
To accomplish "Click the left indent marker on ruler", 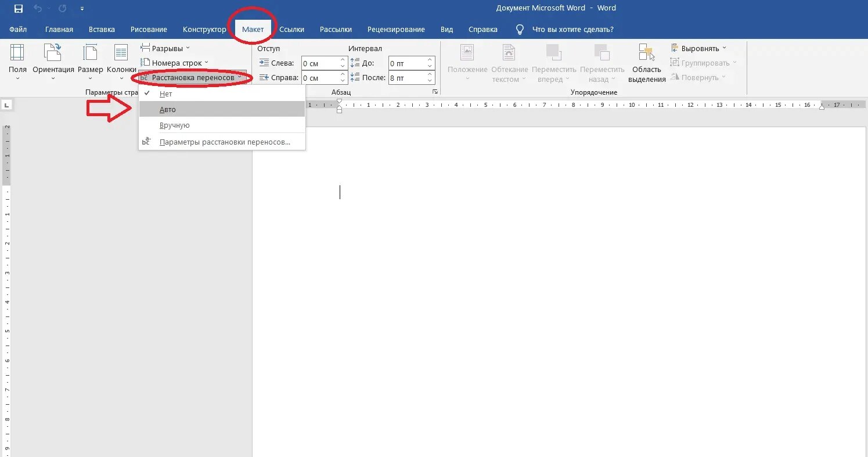I will (340, 109).
